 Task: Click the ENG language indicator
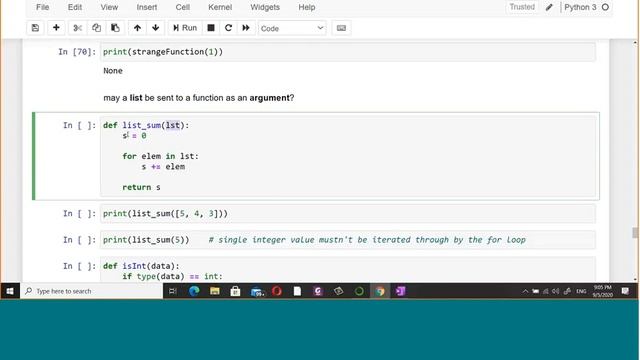point(581,291)
